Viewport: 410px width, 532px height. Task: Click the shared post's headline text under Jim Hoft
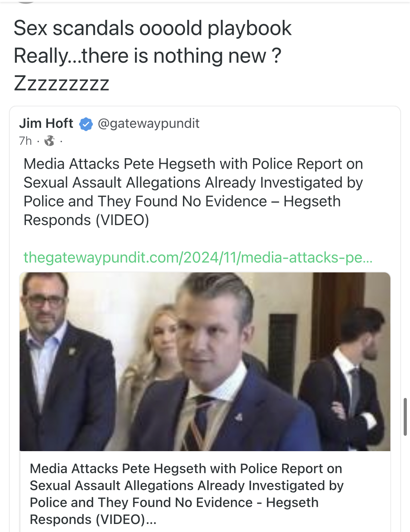click(193, 191)
